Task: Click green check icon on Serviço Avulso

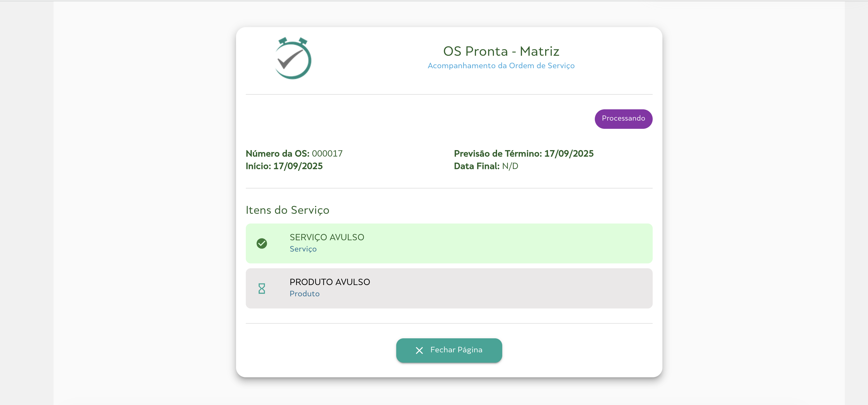Action: pos(262,243)
